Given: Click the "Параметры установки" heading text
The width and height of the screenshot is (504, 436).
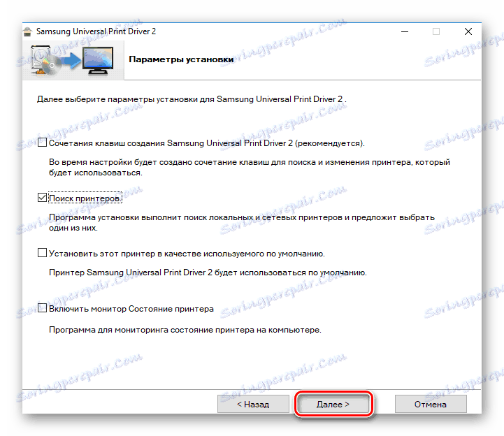Looking at the screenshot, I should [181, 59].
